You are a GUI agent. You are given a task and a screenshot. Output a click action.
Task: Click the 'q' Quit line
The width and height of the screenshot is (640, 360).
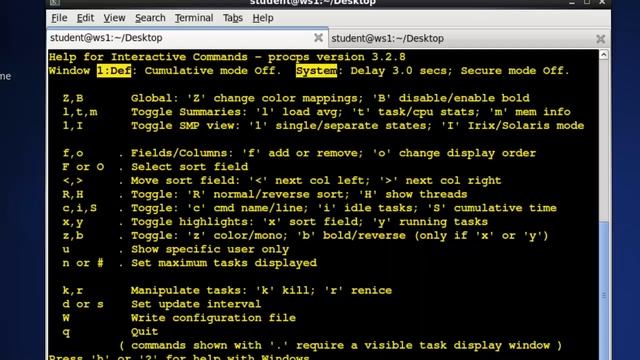110,331
